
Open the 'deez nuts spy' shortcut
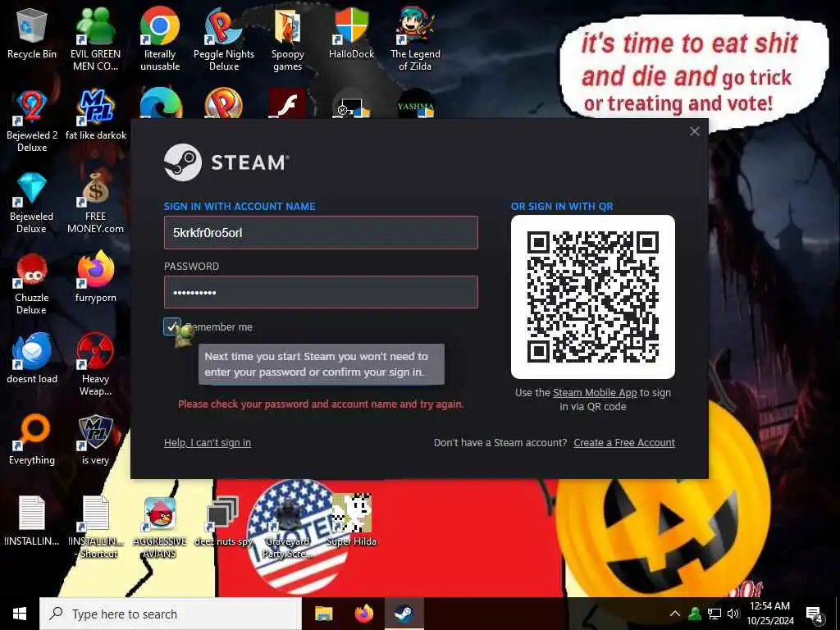point(223,521)
